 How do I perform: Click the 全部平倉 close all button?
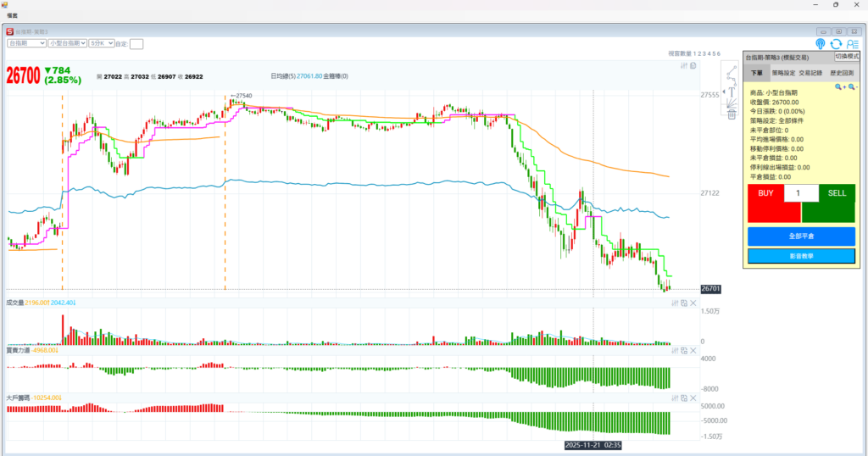click(x=801, y=236)
